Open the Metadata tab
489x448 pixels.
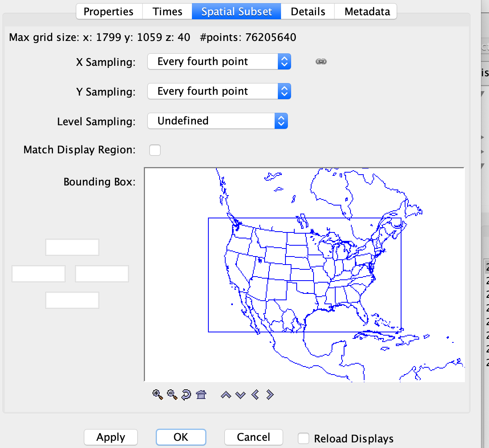367,12
